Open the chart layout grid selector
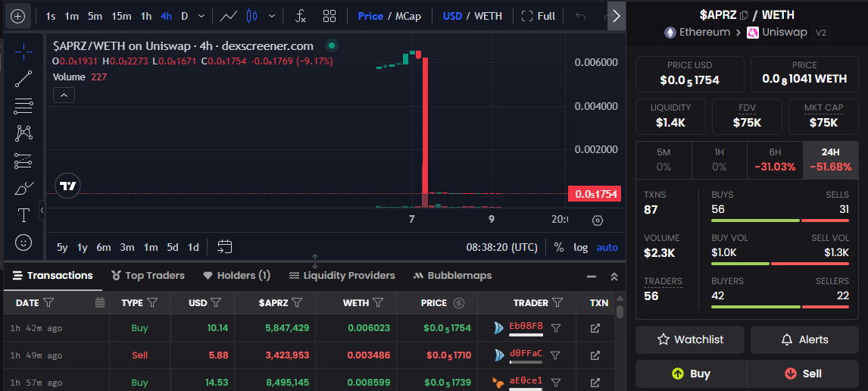The width and height of the screenshot is (868, 391). [x=329, y=16]
